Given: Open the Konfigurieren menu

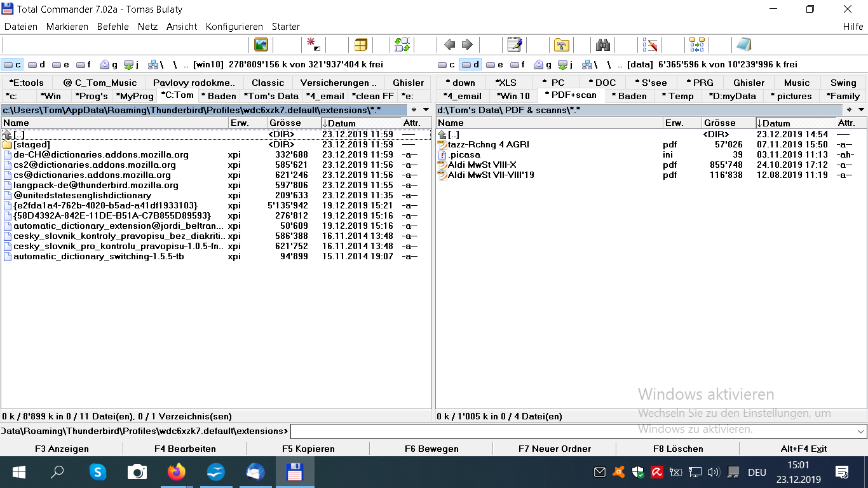Looking at the screenshot, I should coord(234,27).
